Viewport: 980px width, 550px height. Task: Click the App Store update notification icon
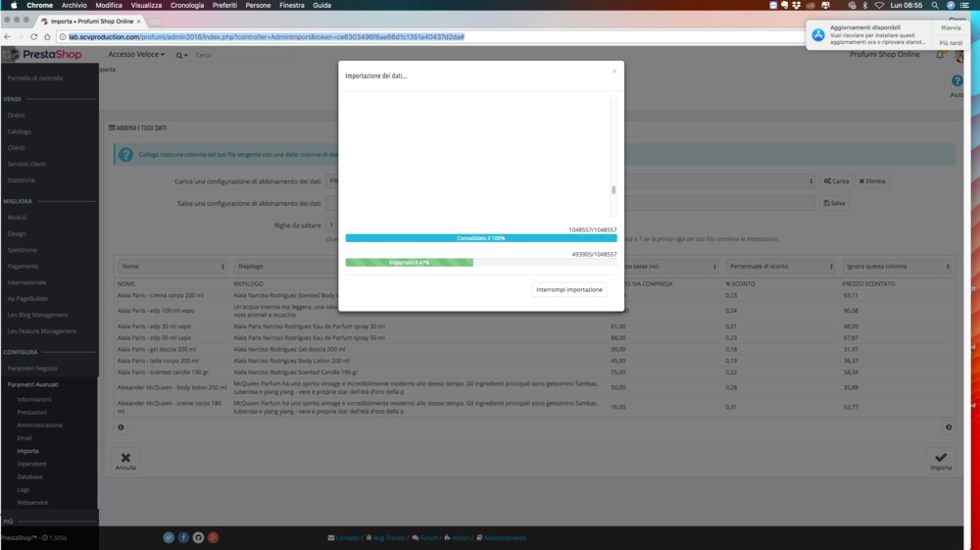click(818, 35)
